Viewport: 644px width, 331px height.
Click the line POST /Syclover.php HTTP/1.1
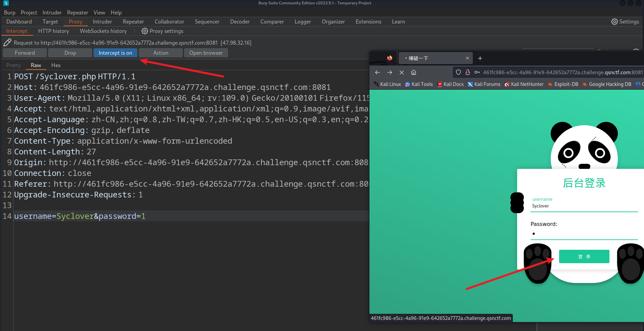(x=75, y=77)
